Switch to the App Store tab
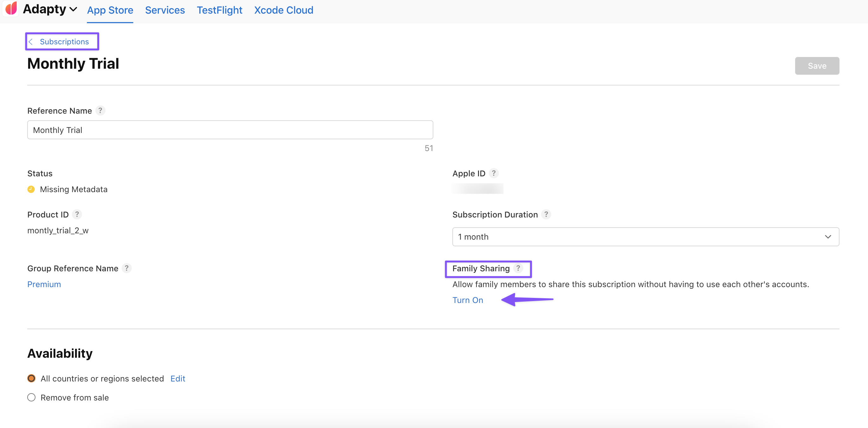The image size is (868, 428). pyautogui.click(x=110, y=10)
